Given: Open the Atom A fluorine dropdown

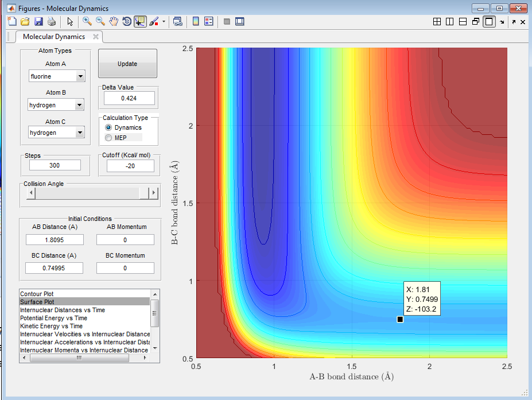Looking at the screenshot, I should (x=80, y=76).
